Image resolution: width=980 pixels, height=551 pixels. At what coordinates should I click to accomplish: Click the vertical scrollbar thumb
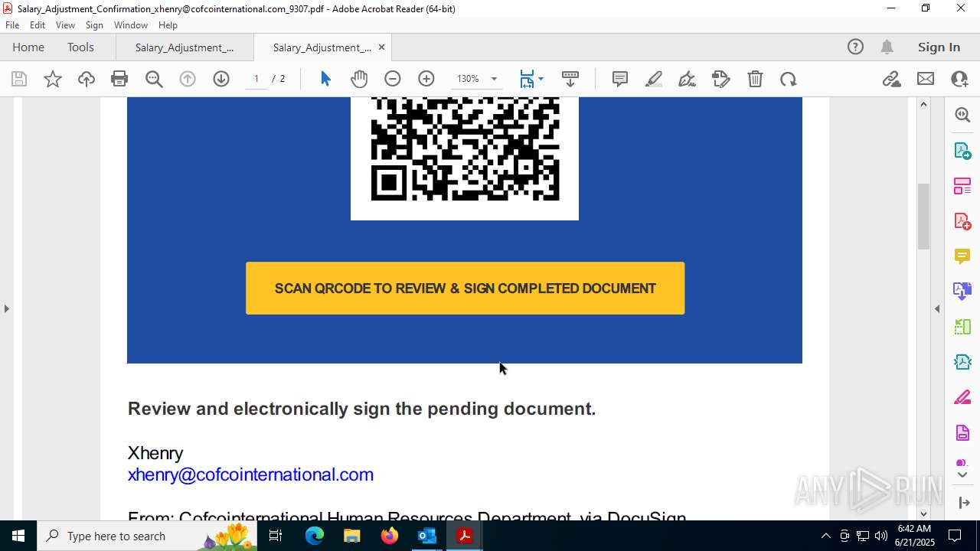click(923, 216)
